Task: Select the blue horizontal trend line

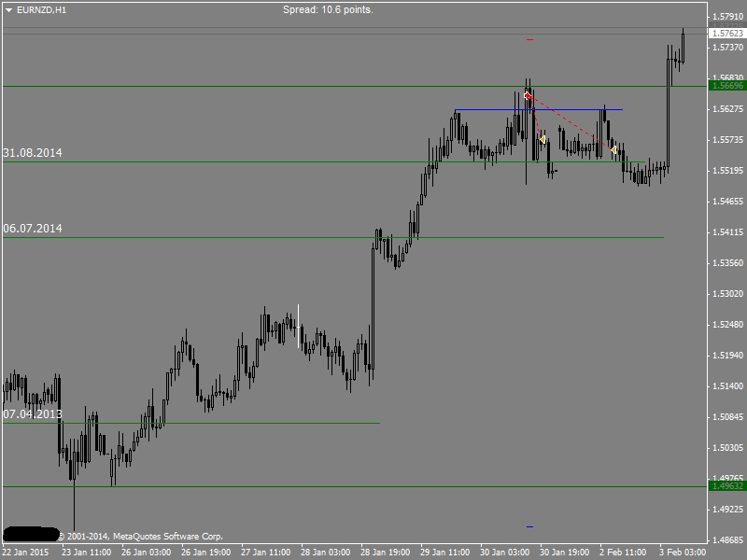Action: (x=539, y=109)
